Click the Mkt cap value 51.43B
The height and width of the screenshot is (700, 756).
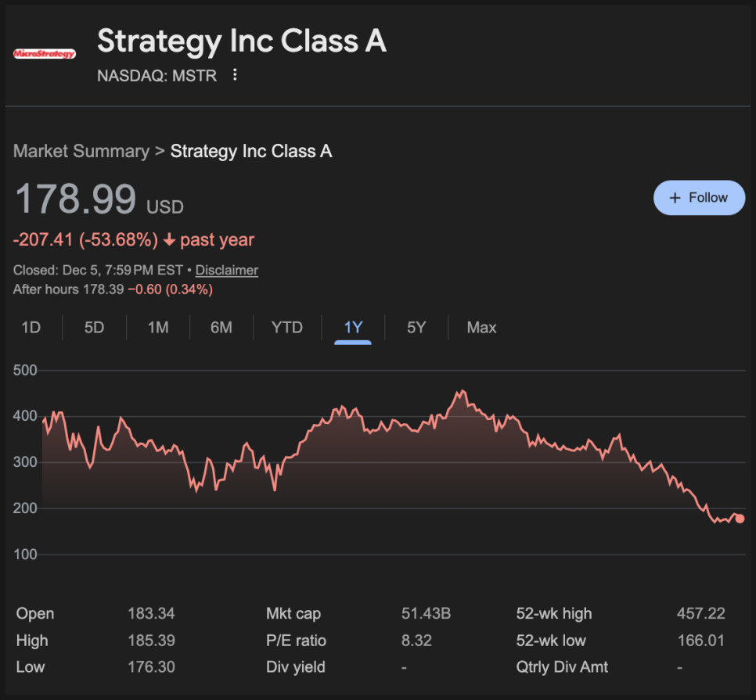(x=426, y=614)
